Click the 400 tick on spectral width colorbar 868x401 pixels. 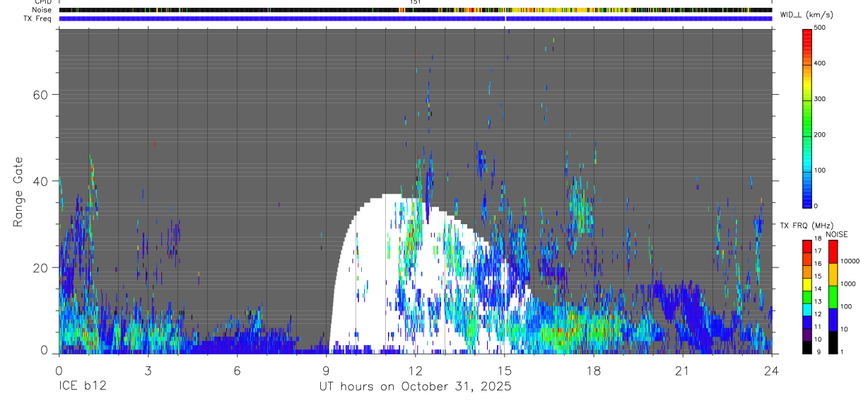click(x=820, y=64)
